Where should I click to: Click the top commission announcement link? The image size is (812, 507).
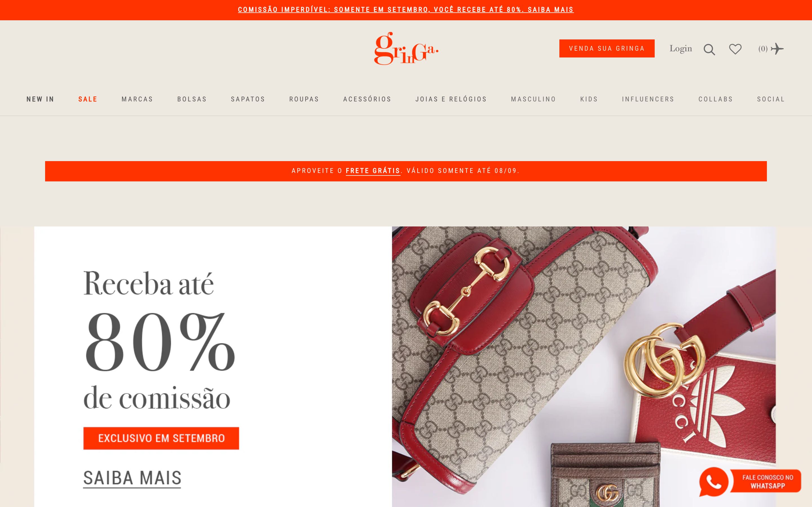coord(406,10)
